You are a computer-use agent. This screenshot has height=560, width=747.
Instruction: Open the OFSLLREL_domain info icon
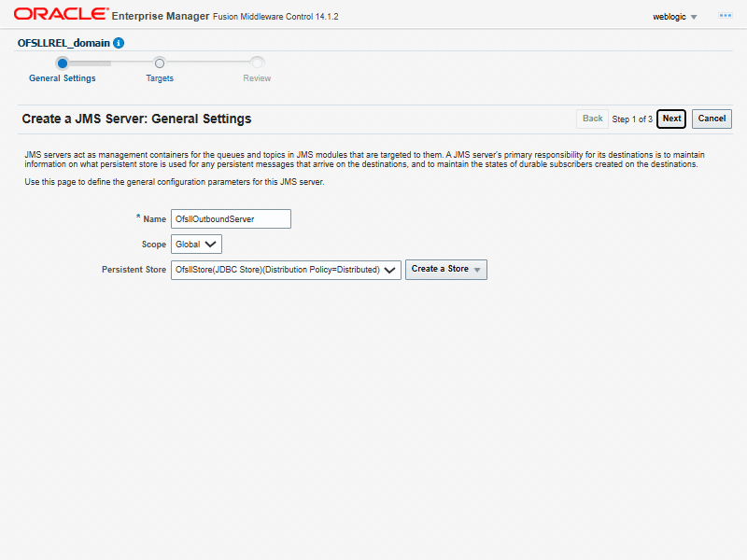119,43
